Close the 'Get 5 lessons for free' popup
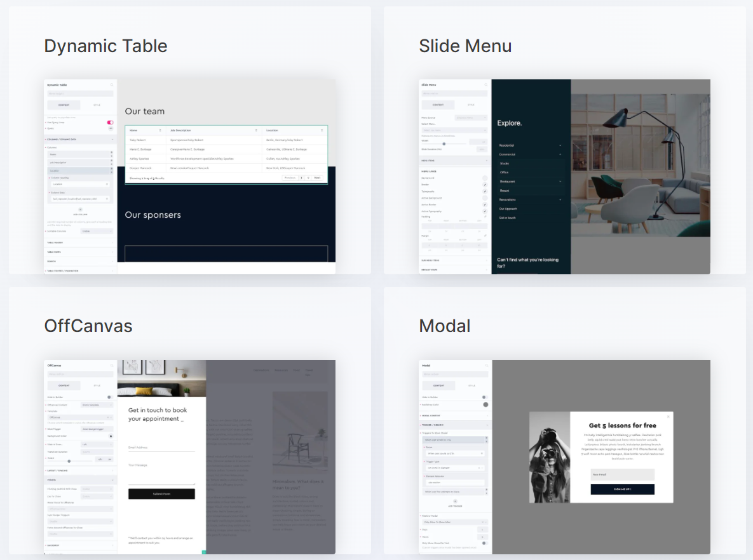Viewport: 753px width, 560px height. 668,417
